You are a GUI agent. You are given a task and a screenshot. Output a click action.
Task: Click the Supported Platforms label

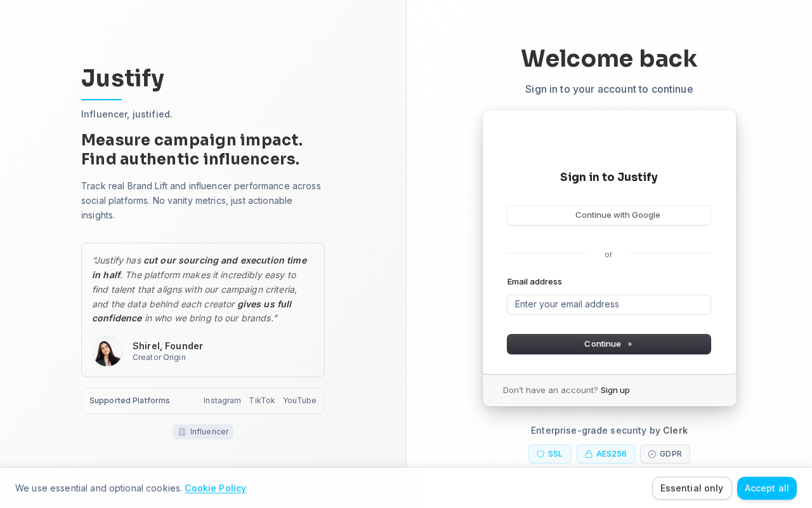coord(129,401)
